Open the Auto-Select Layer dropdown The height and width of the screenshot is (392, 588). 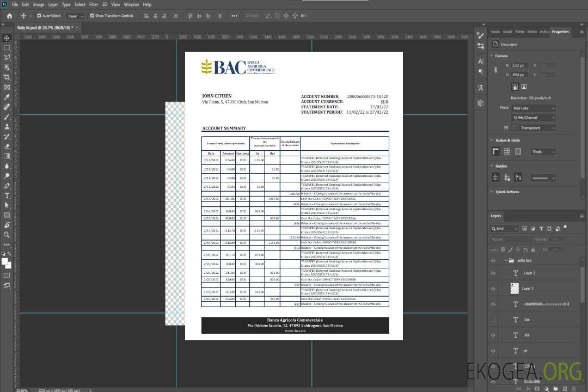75,16
